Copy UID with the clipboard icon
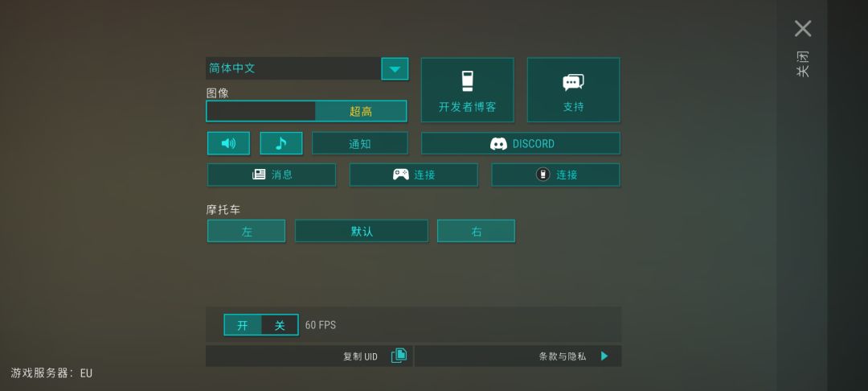868x391 pixels. [399, 356]
